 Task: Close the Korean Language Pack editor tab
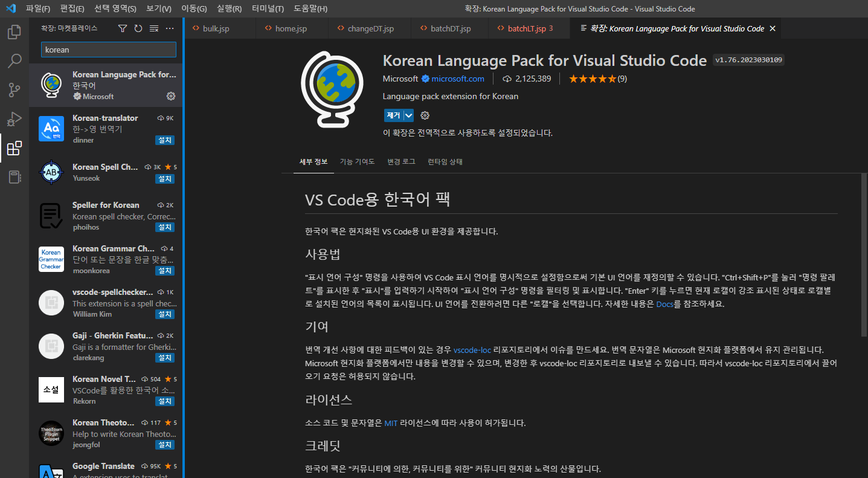[773, 28]
